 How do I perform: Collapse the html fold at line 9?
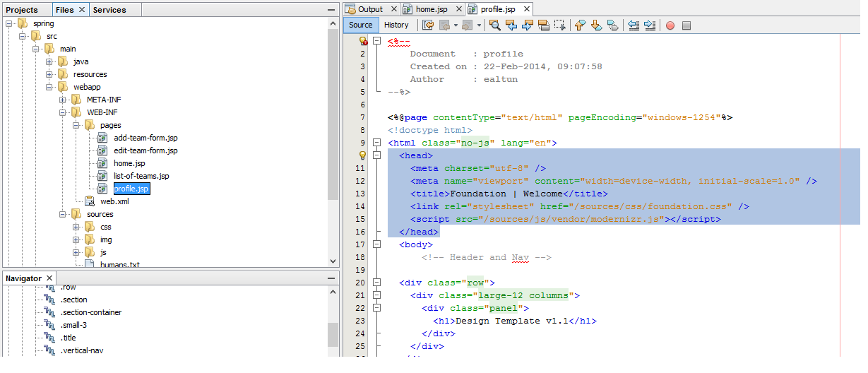[377, 143]
